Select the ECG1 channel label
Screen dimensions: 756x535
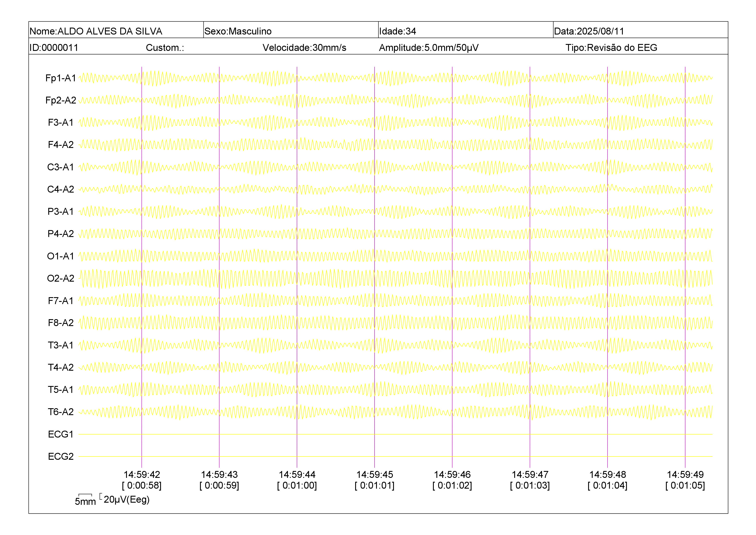61,434
